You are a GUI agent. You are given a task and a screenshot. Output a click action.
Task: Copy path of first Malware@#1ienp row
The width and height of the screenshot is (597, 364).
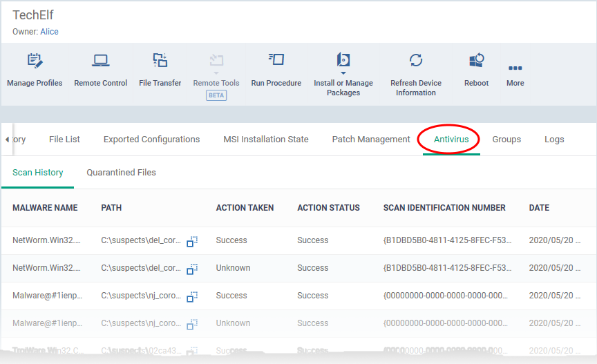(x=192, y=296)
